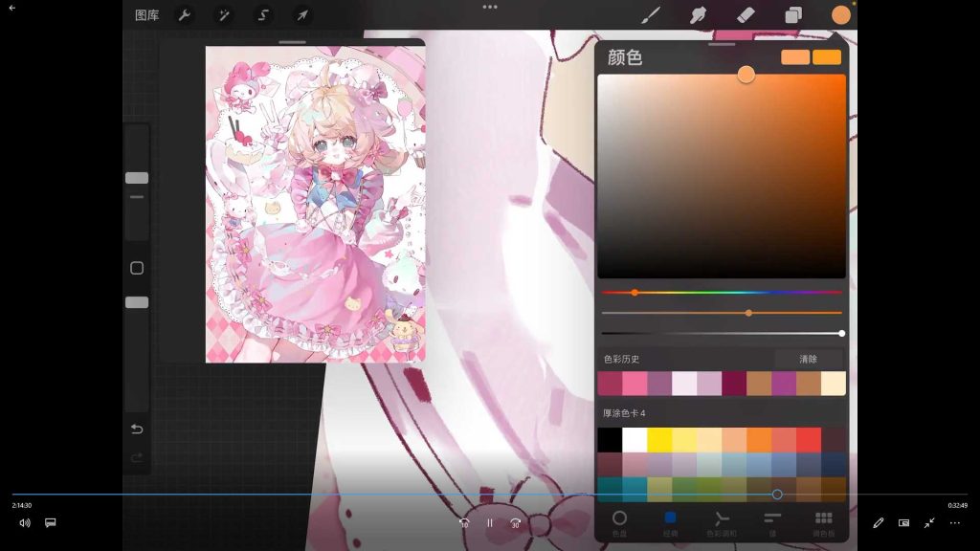This screenshot has height=551, width=980.
Task: Click the reference image thumbnail window
Action: (x=316, y=205)
